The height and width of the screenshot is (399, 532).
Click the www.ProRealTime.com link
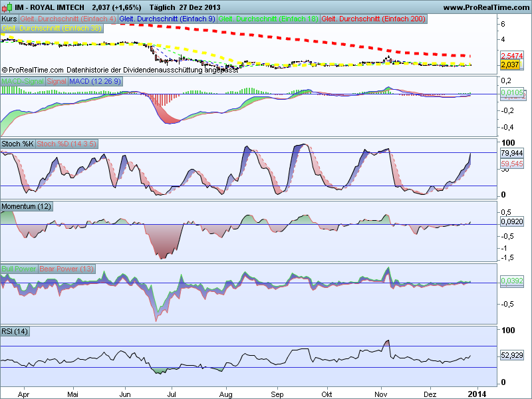(486, 7)
